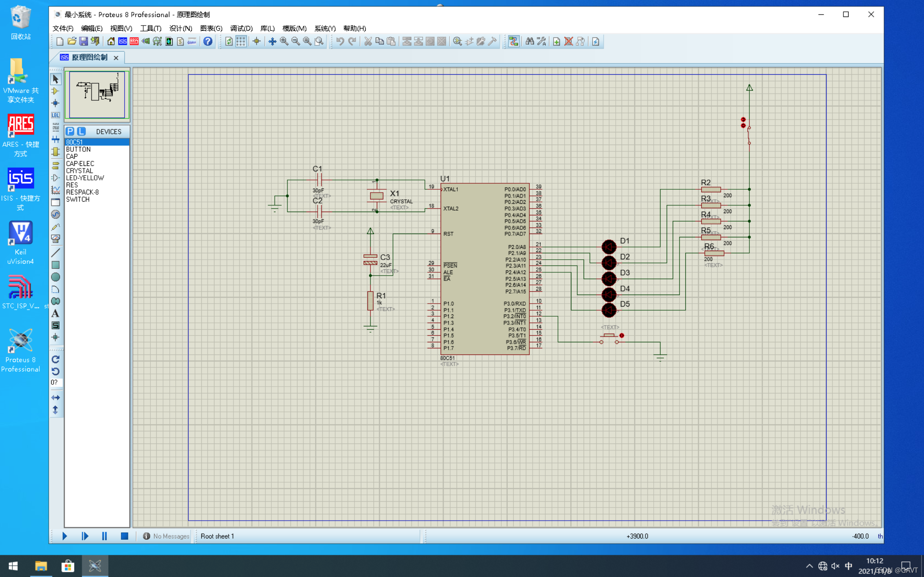This screenshot has width=924, height=577.
Task: Open the ARES PCB layout icon
Action: (134, 41)
